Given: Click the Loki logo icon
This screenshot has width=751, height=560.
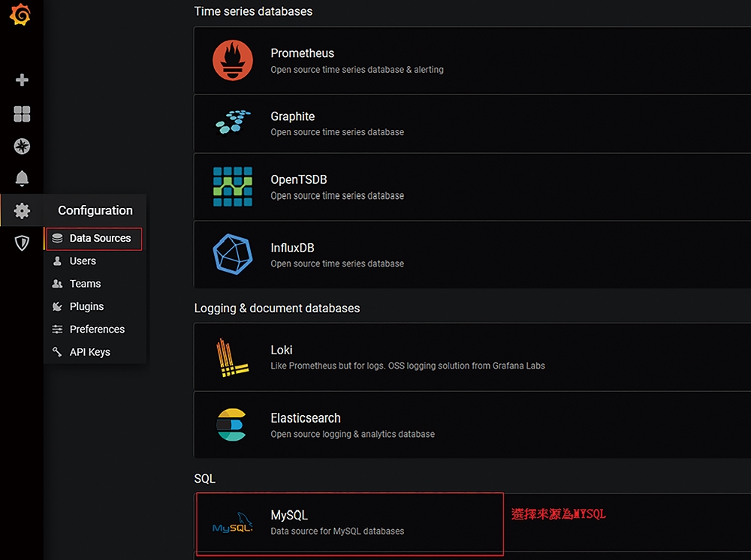Looking at the screenshot, I should click(x=232, y=357).
